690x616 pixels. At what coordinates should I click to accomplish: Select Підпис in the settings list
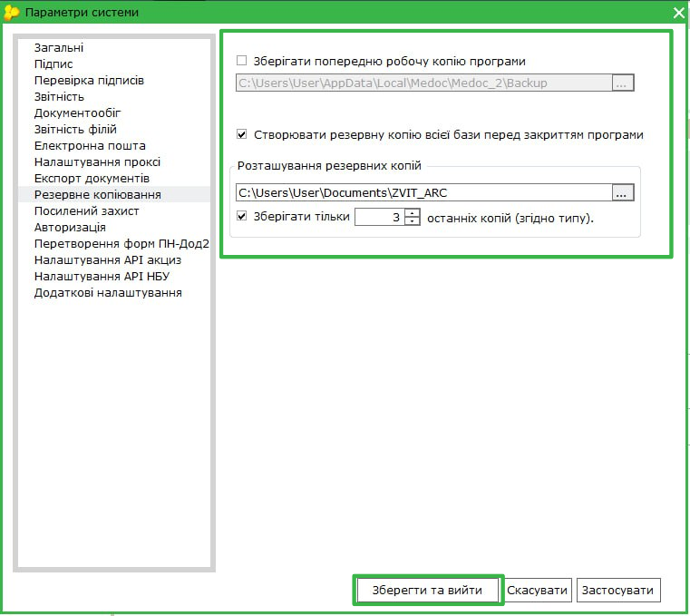coord(53,64)
